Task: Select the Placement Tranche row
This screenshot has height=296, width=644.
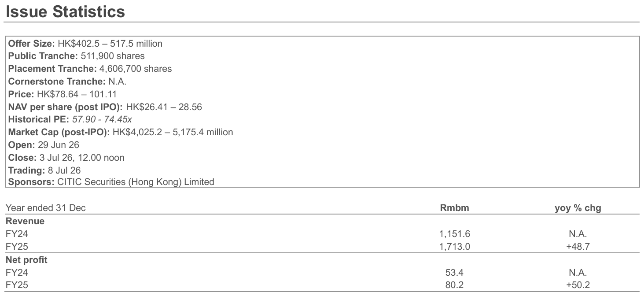Action: click(x=90, y=69)
